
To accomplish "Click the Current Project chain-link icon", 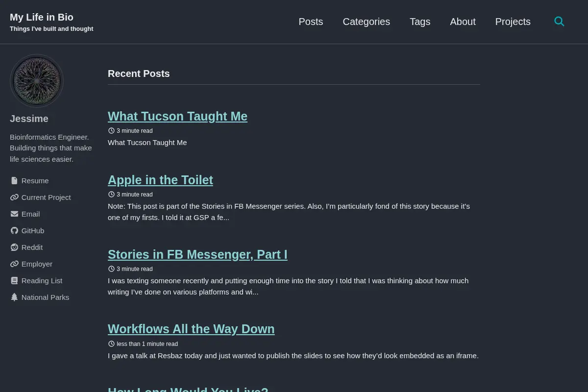I will click(x=14, y=197).
